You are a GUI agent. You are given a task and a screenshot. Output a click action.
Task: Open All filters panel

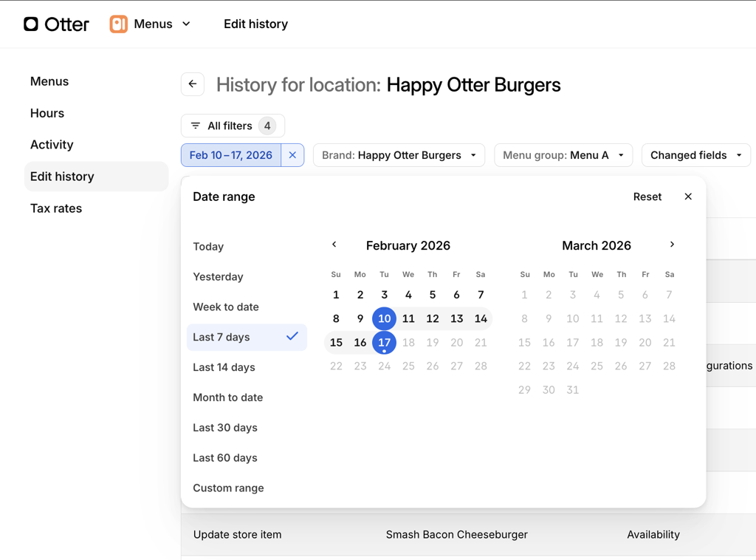tap(233, 126)
